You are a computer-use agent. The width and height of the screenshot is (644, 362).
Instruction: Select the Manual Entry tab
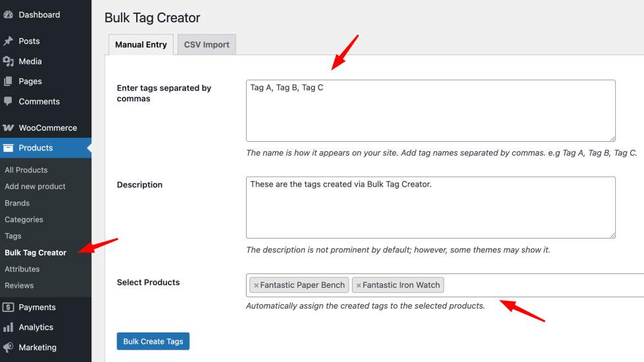click(x=141, y=45)
